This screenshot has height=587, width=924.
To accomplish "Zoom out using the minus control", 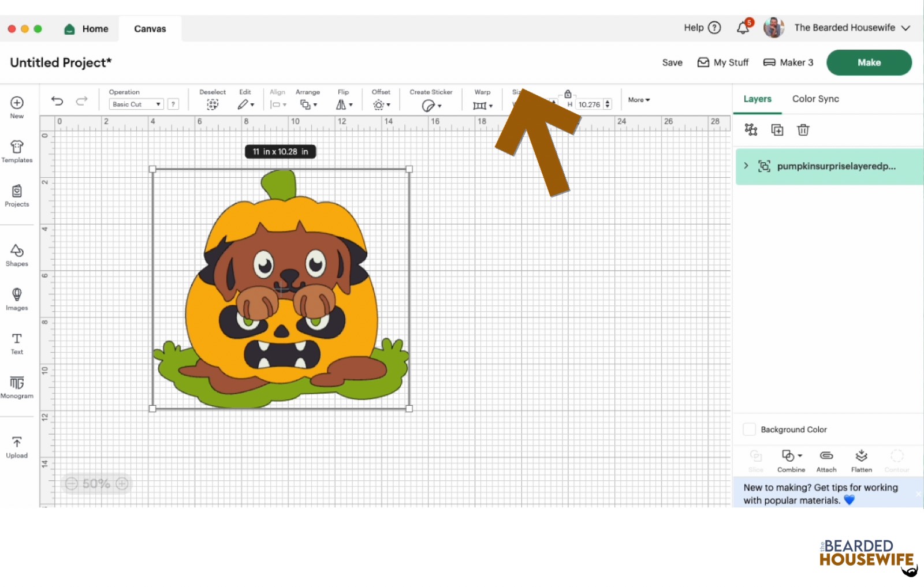I will point(71,484).
